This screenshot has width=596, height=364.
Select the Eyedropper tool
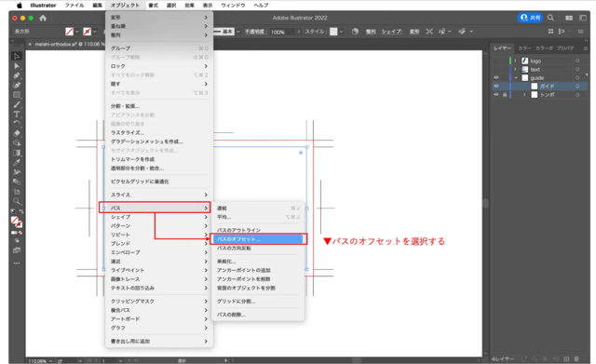17,163
